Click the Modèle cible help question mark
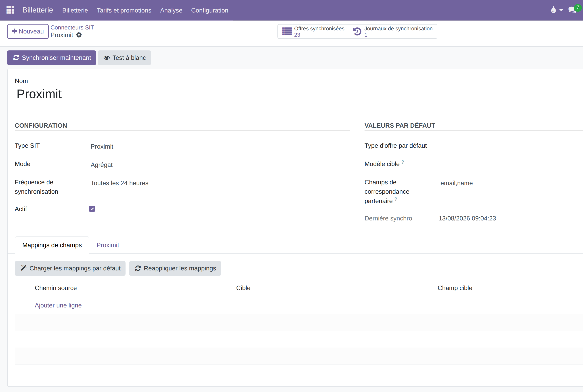Image resolution: width=583 pixels, height=392 pixels. [x=403, y=162]
